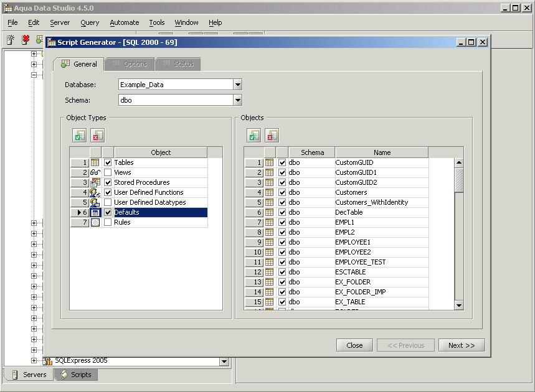
Task: Click the Next >> button
Action: (462, 345)
